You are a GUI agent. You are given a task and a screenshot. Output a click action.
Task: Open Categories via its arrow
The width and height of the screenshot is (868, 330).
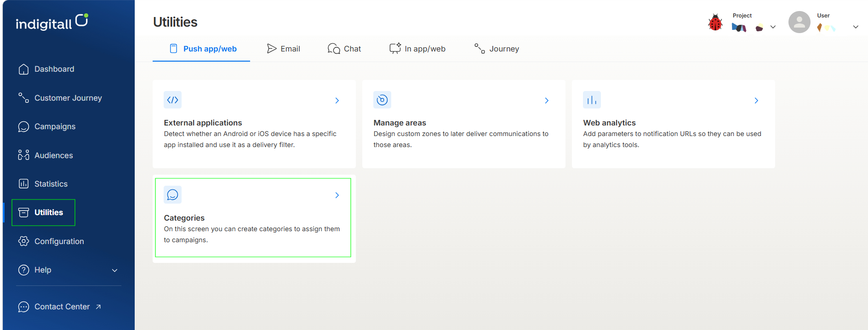click(x=337, y=195)
